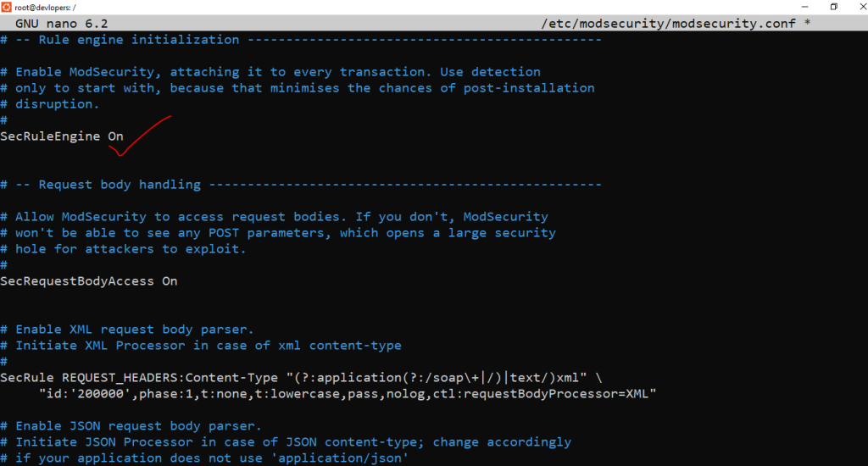The image size is (868, 466).
Task: Place cursor on the SecRuleEngine directive
Action: coord(50,136)
